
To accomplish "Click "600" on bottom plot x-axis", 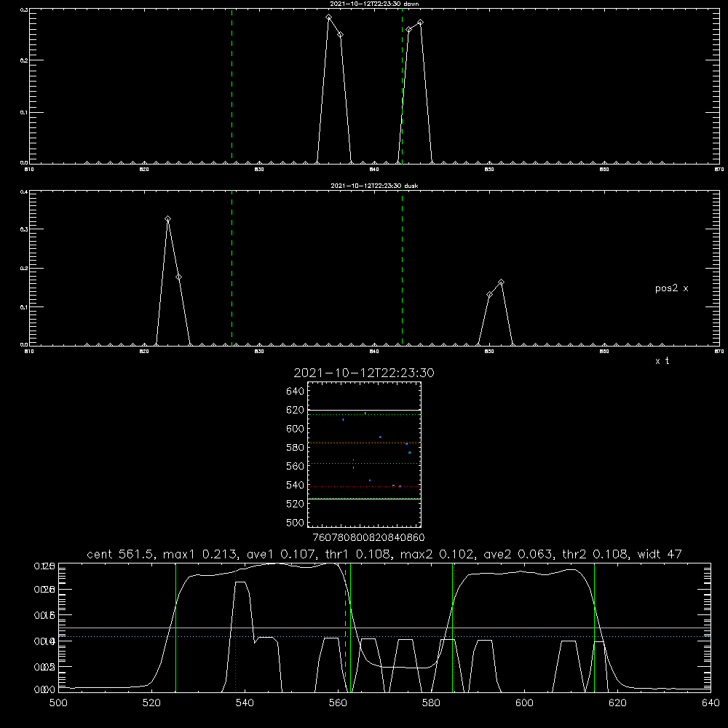I will 525,703.
